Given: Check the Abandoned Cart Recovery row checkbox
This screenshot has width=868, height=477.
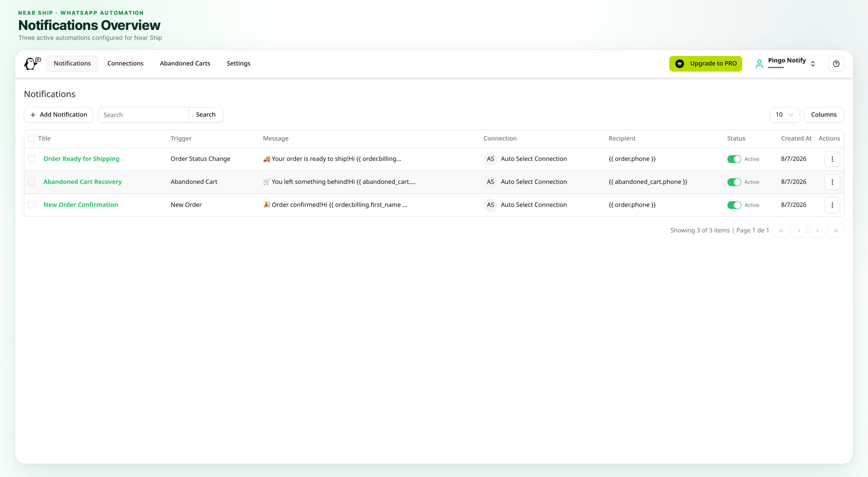Looking at the screenshot, I should point(31,182).
